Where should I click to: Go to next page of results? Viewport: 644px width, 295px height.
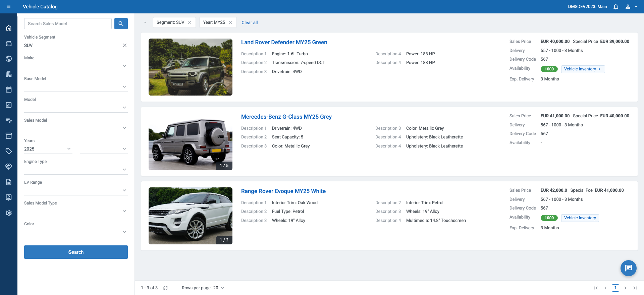625,288
